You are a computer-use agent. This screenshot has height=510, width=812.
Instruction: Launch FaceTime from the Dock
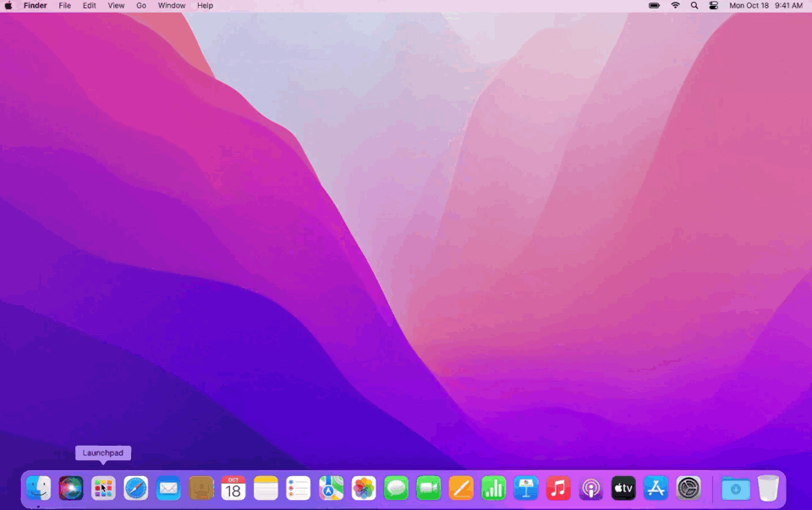tap(428, 488)
